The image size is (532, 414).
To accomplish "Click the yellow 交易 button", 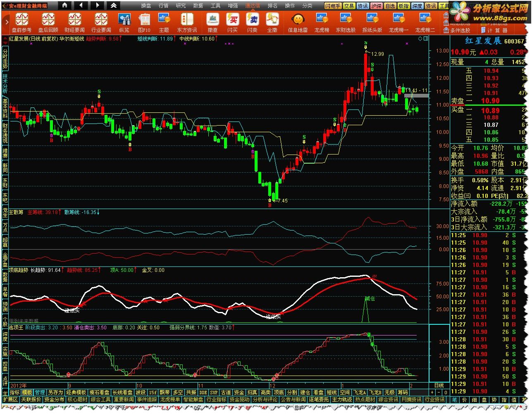I will coord(349,6).
